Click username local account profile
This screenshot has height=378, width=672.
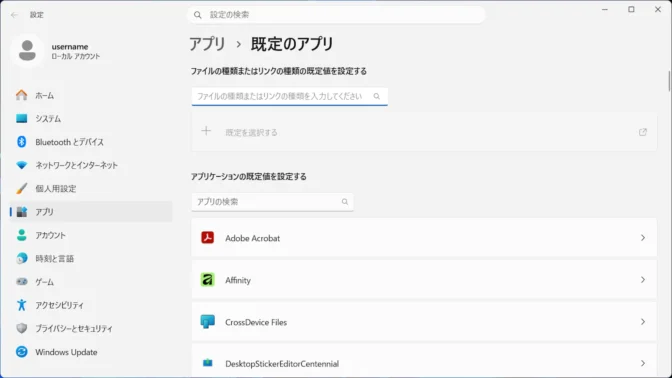point(56,51)
